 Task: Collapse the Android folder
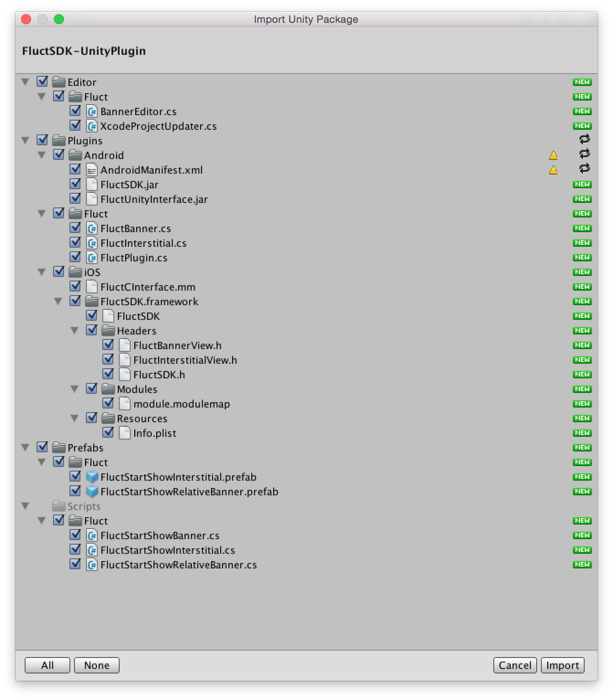pyautogui.click(x=42, y=155)
